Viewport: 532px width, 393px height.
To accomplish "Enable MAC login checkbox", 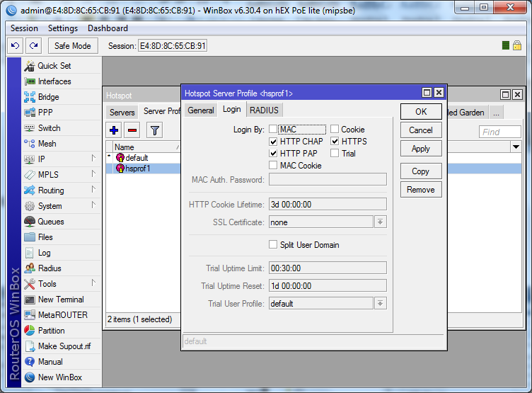I will (x=273, y=129).
